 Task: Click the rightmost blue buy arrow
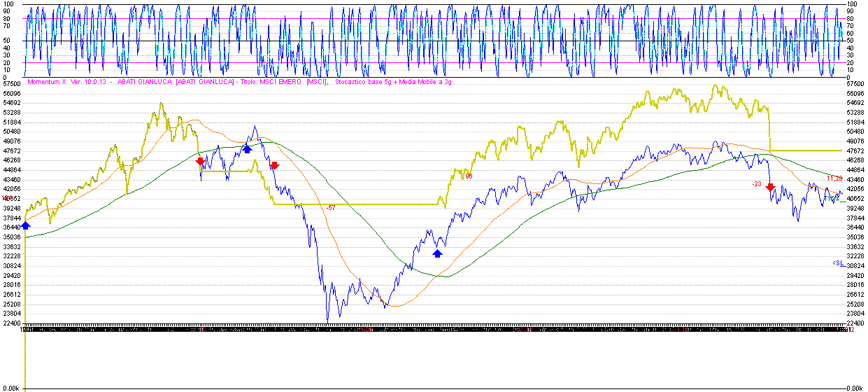[x=438, y=253]
